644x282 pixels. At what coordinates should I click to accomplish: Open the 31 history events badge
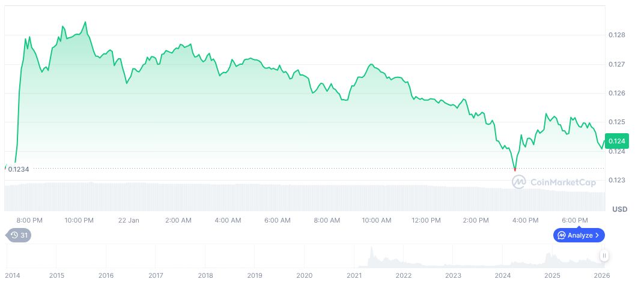pos(19,235)
